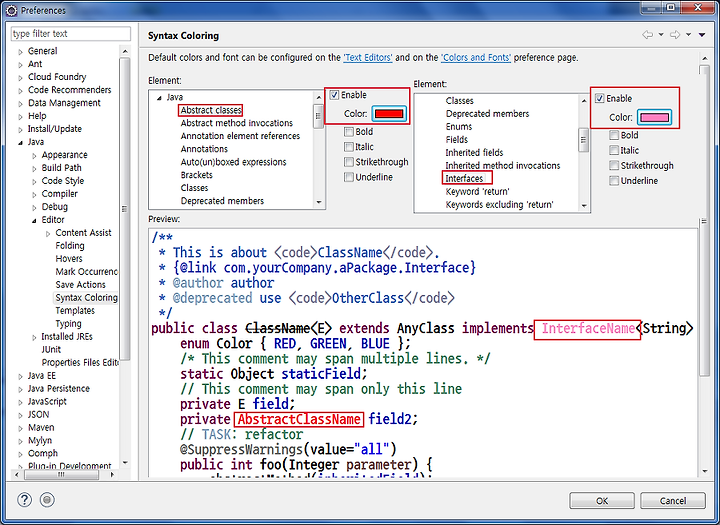Dismiss with the Cancel button

(673, 501)
